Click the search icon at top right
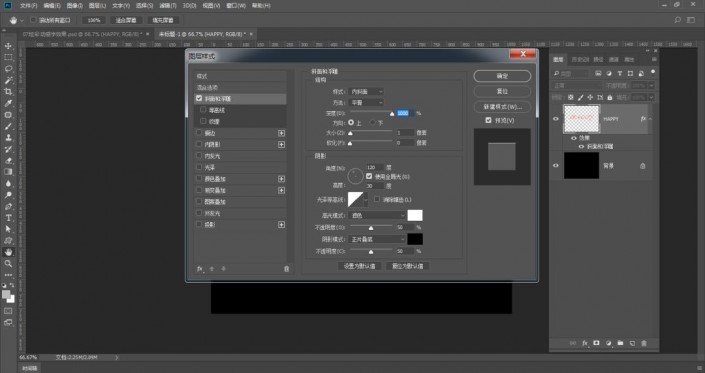The width and height of the screenshot is (705, 373). [677, 20]
